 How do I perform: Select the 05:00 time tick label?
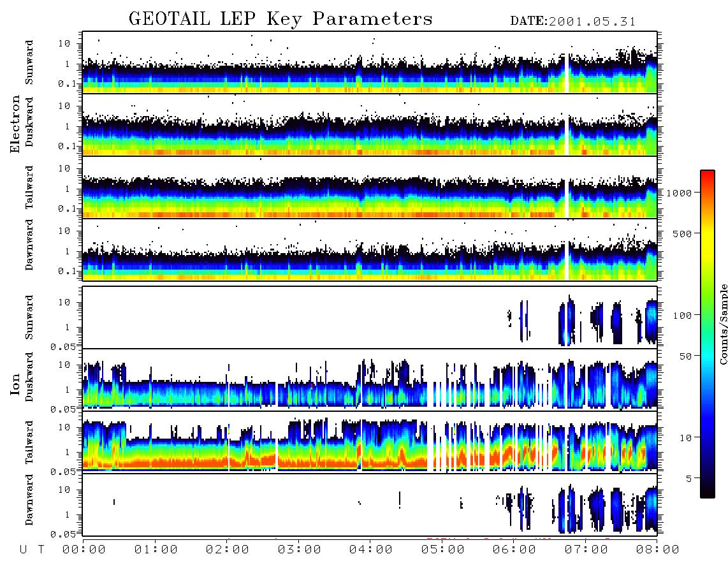click(x=442, y=550)
